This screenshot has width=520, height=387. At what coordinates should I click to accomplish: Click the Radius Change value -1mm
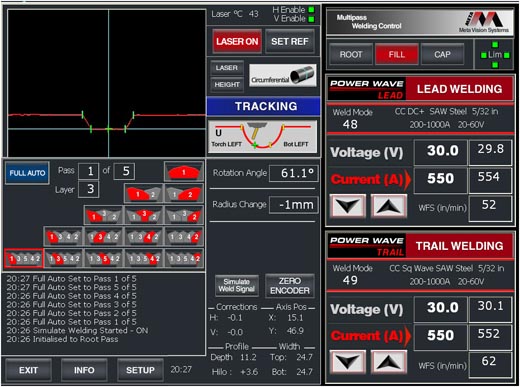pyautogui.click(x=294, y=204)
